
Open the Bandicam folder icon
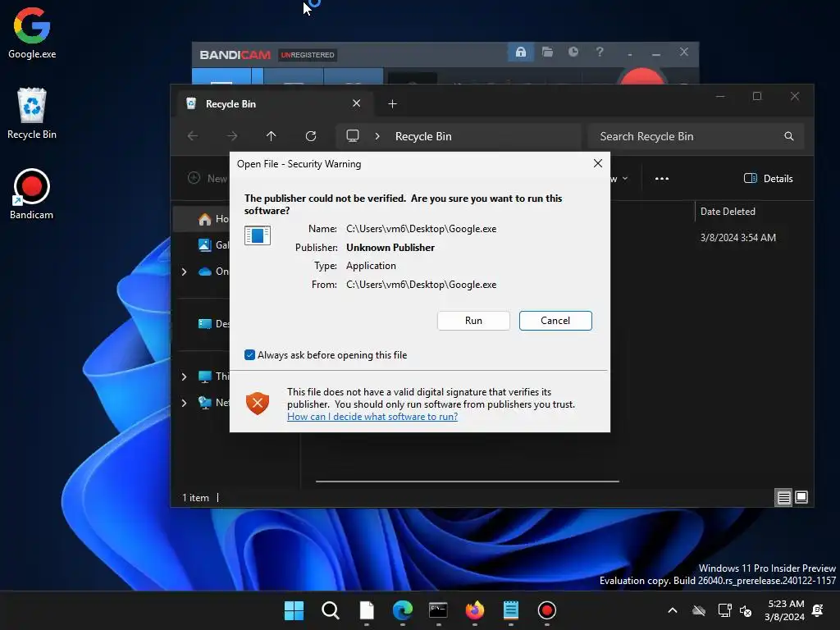point(547,52)
